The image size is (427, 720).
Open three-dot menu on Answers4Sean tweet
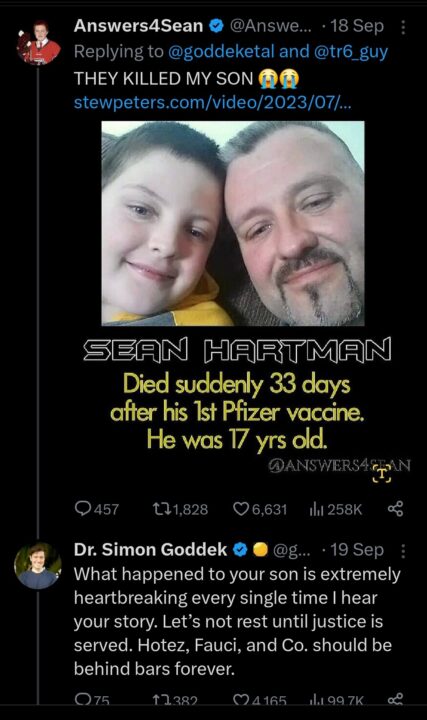click(403, 28)
